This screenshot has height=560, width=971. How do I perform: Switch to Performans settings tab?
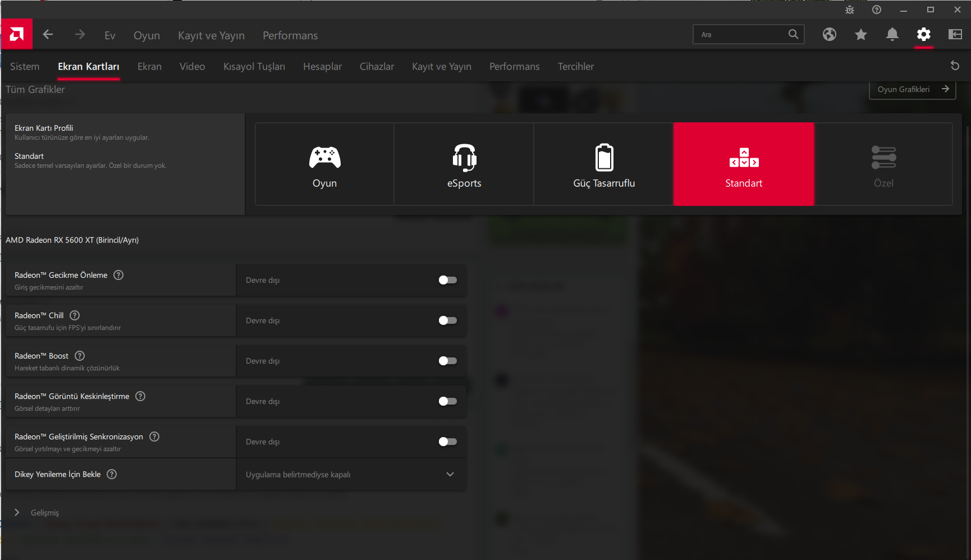click(x=514, y=66)
